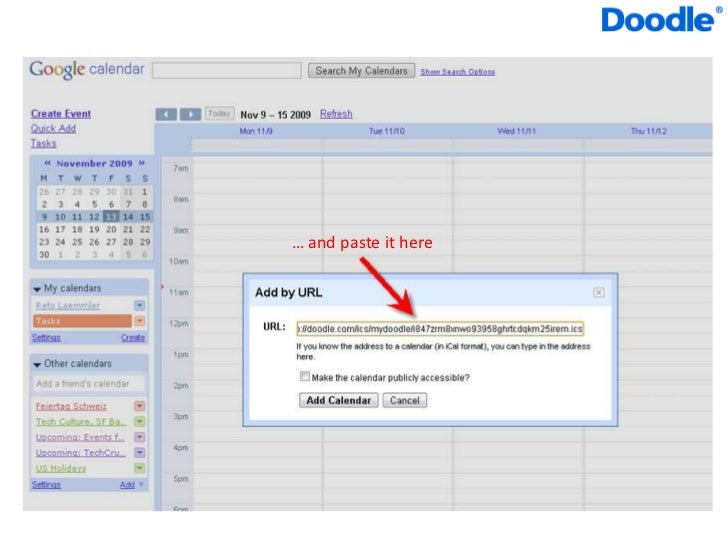Screen dimensions: 728x546
Task: Open Settings link under My calendars
Action: click(x=46, y=338)
